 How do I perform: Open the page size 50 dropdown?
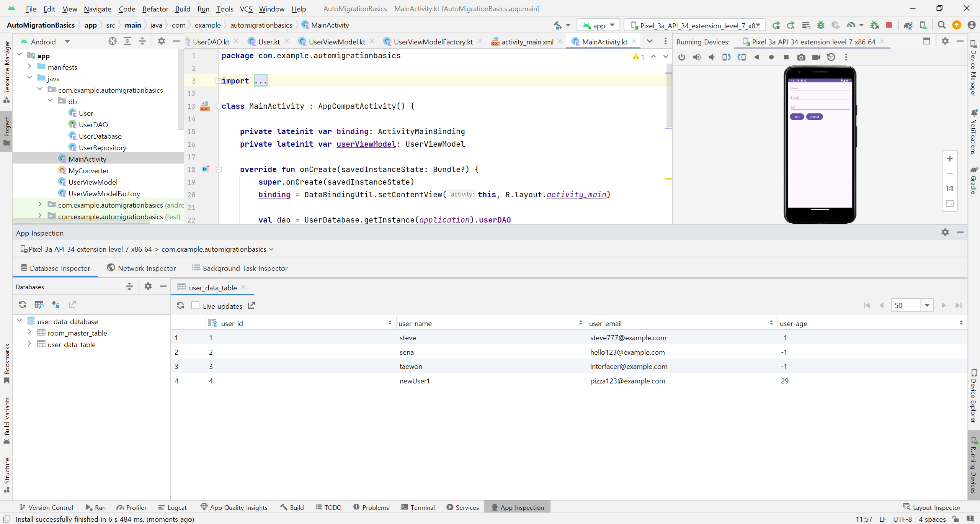point(927,305)
